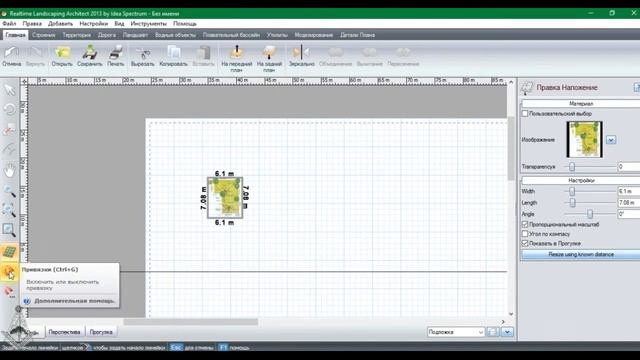Send object back with На задний план
Screen dimensions: 640x360
[x=269, y=53]
